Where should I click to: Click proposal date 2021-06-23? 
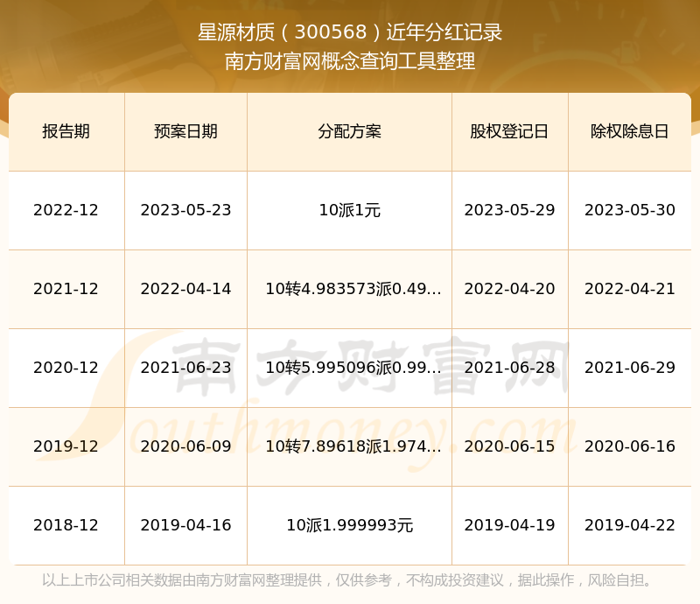click(x=185, y=368)
